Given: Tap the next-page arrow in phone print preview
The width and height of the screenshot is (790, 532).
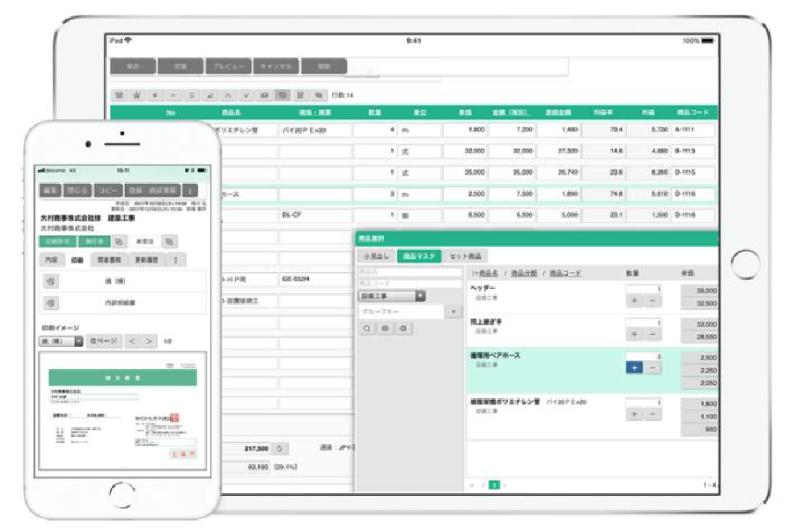Looking at the screenshot, I should (149, 341).
